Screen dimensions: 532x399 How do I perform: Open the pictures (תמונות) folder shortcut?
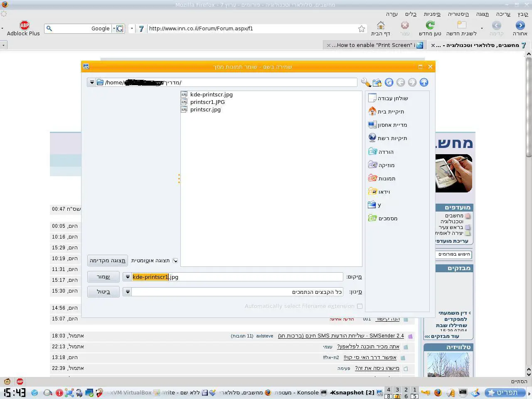(x=382, y=178)
